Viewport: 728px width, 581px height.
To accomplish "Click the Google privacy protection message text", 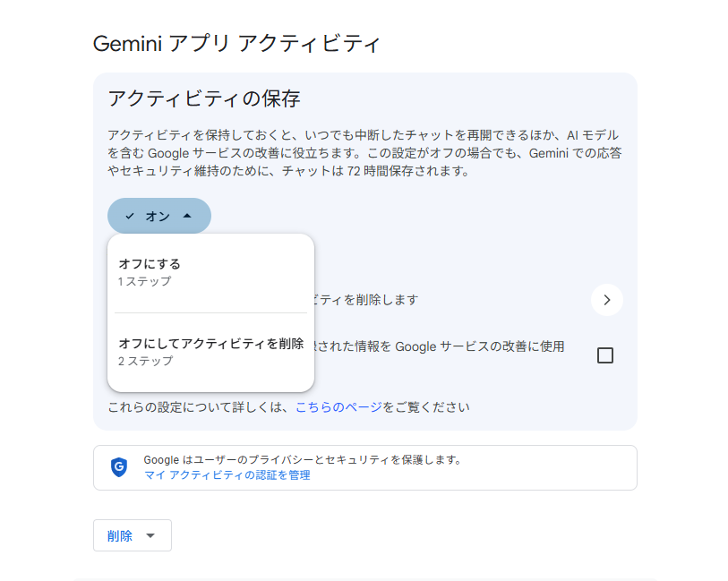I will click(x=302, y=460).
